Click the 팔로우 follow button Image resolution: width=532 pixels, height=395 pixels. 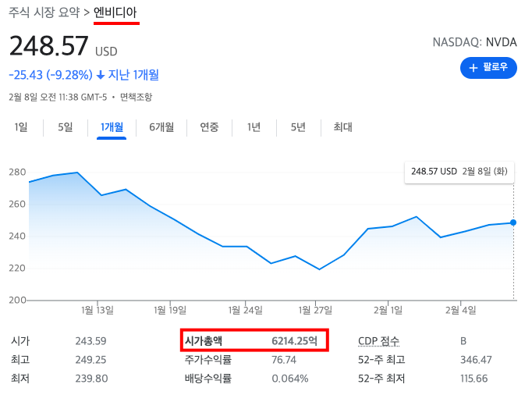(488, 68)
